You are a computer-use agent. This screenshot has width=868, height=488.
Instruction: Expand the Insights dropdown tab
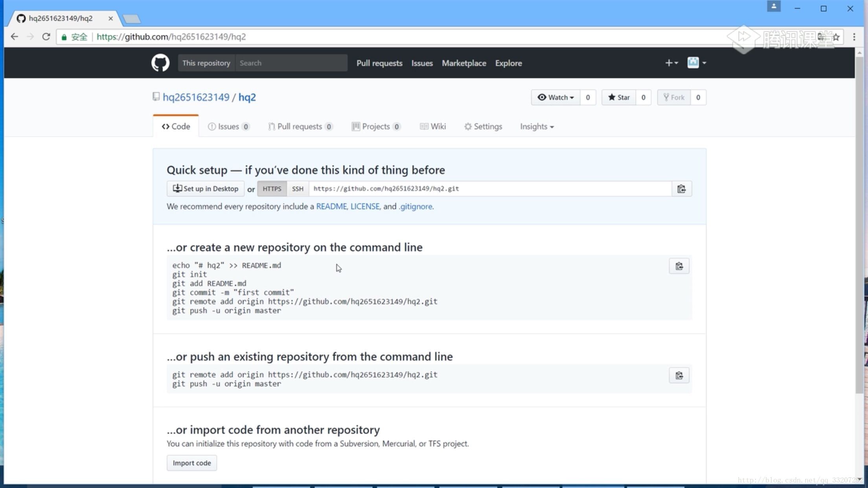click(537, 127)
